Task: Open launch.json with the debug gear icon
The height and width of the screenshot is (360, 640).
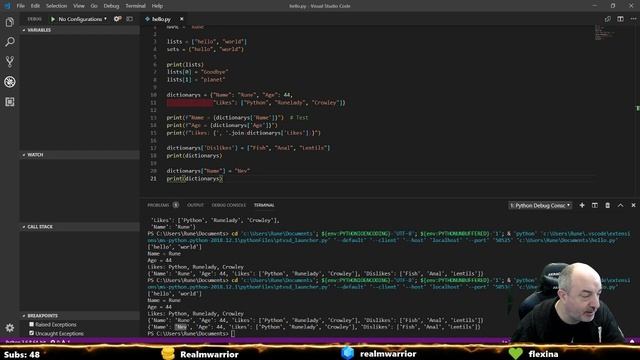Action: tap(118, 19)
